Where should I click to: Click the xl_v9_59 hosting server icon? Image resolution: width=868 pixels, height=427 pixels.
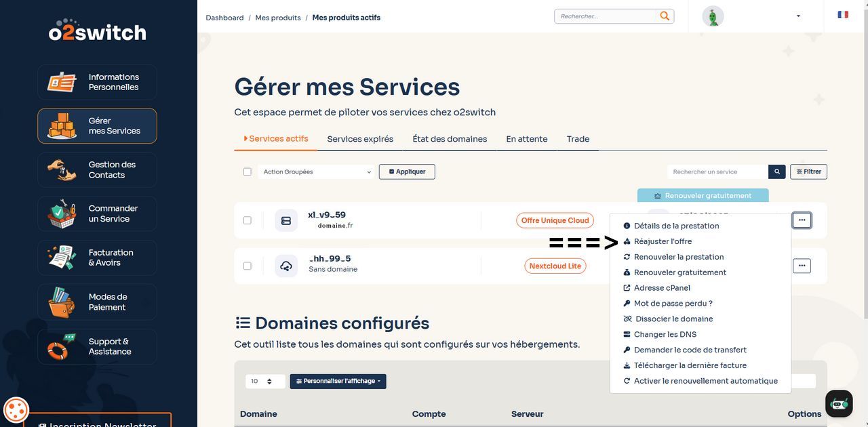click(286, 220)
